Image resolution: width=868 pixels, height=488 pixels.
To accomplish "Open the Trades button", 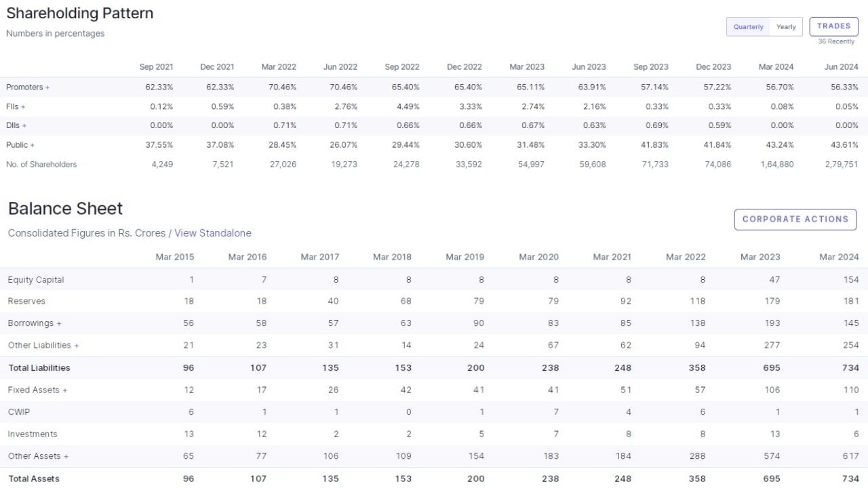I will (x=833, y=26).
